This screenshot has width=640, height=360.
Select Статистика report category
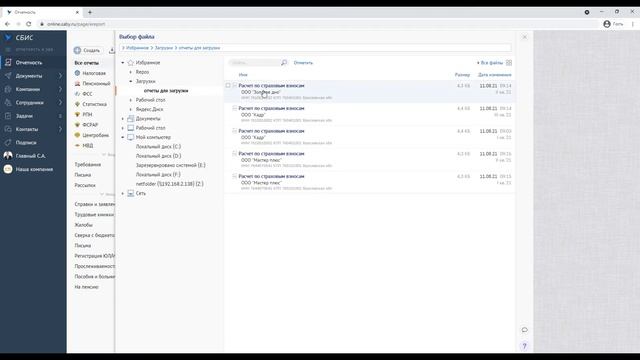94,104
